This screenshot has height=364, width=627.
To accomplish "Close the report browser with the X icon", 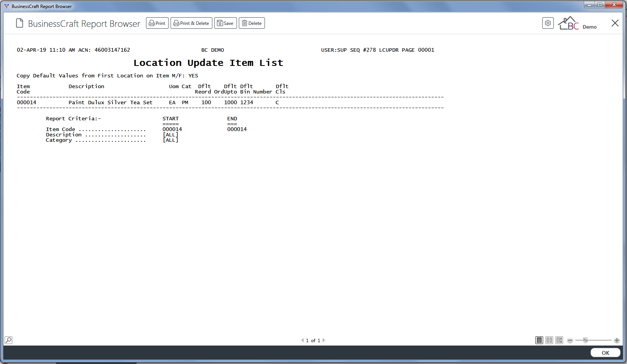I will 615,23.
